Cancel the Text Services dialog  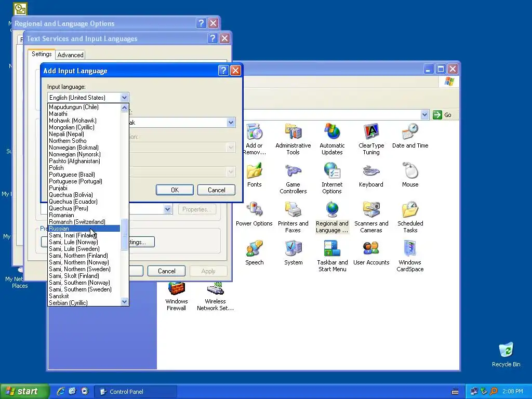pyautogui.click(x=167, y=271)
